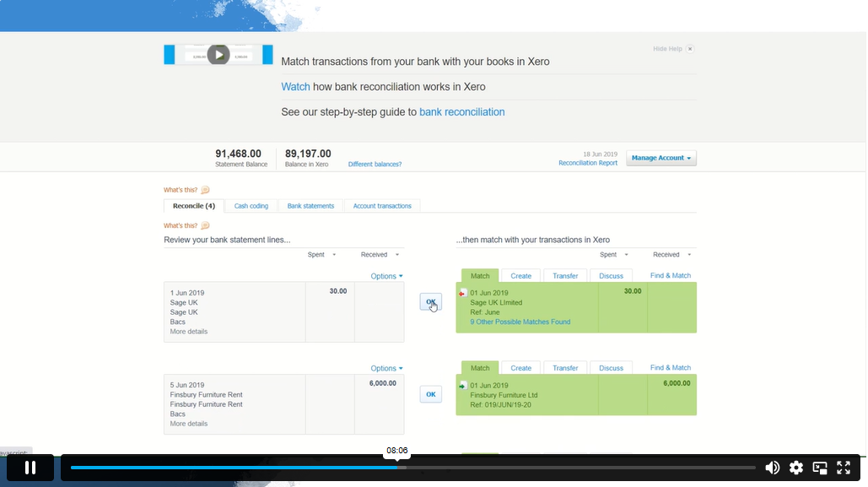Close help panel with the X icon
This screenshot has width=868, height=487.
pyautogui.click(x=690, y=49)
